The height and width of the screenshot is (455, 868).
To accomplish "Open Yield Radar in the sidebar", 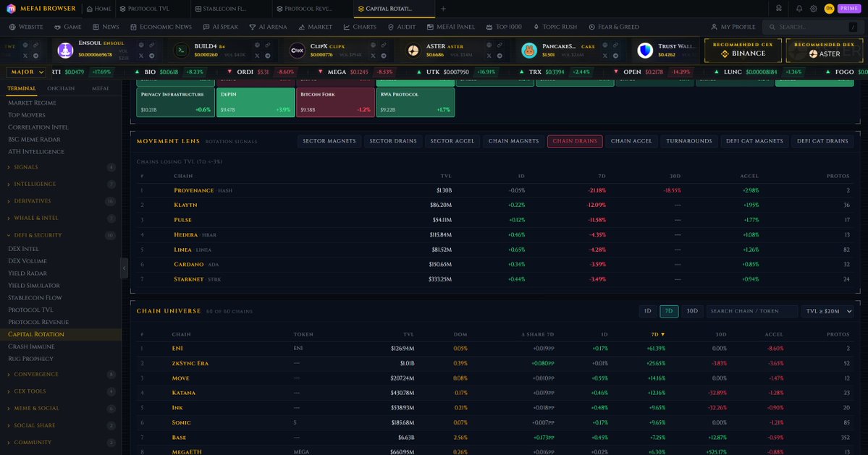I will point(28,273).
